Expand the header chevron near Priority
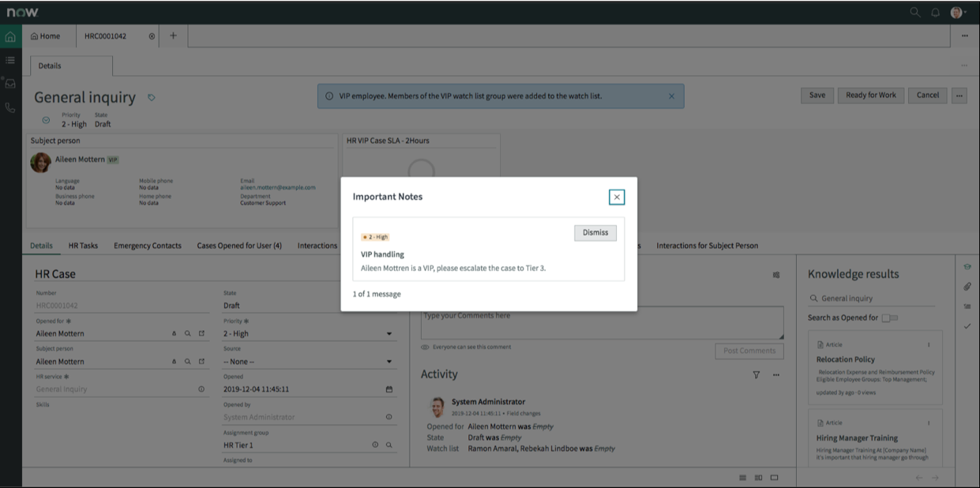This screenshot has height=488, width=980. pos(46,121)
